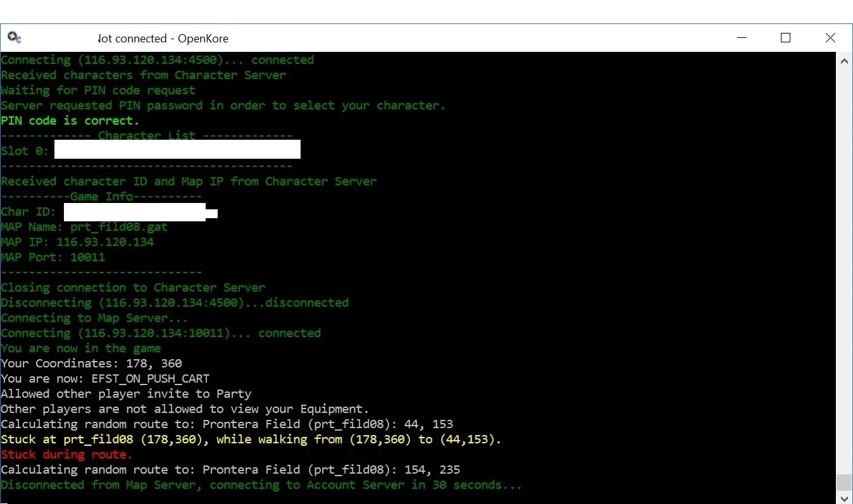Click 'Your Coordinates: 178, 360' line
The width and height of the screenshot is (853, 504).
(x=91, y=364)
